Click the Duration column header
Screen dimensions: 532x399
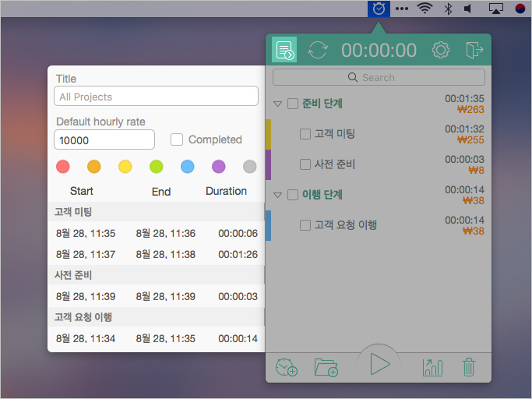point(227,191)
